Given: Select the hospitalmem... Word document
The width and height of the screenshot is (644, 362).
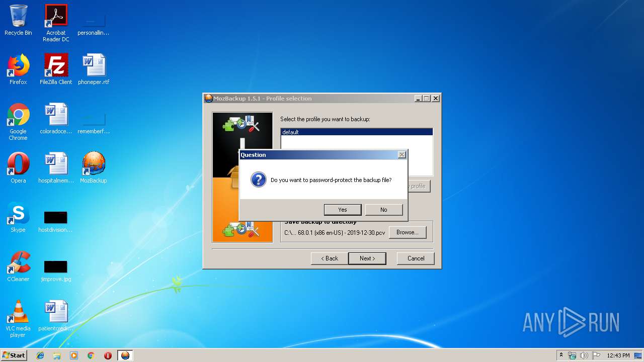Looking at the screenshot, I should click(x=56, y=168).
